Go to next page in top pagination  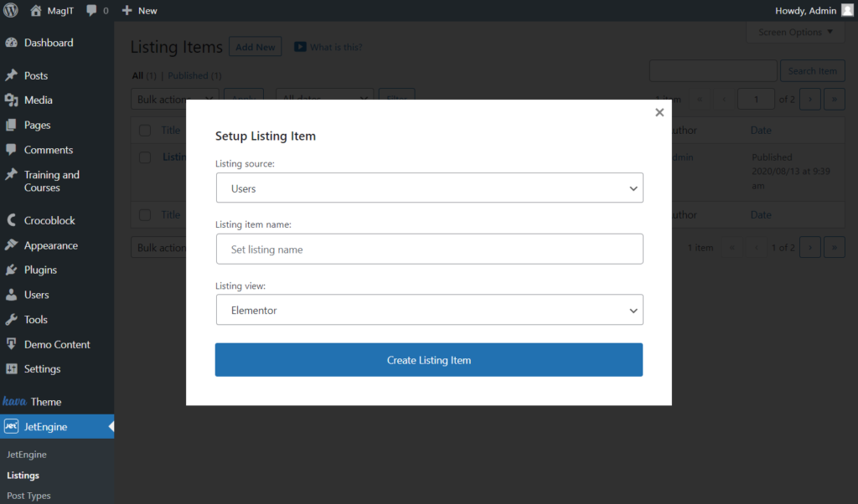(810, 100)
